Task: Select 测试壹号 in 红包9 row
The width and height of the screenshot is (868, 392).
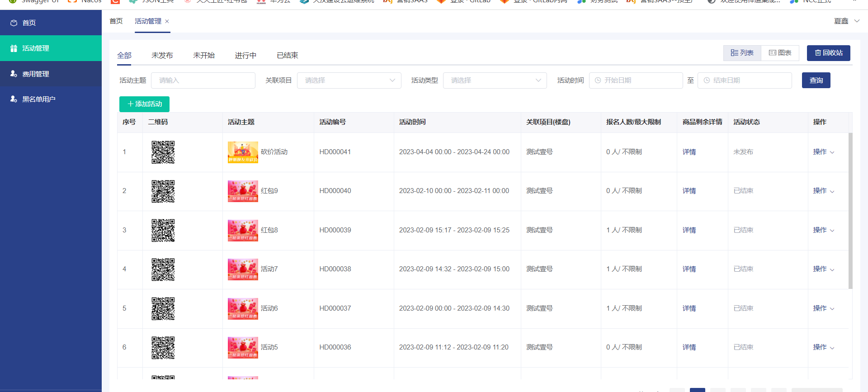Action: click(539, 191)
